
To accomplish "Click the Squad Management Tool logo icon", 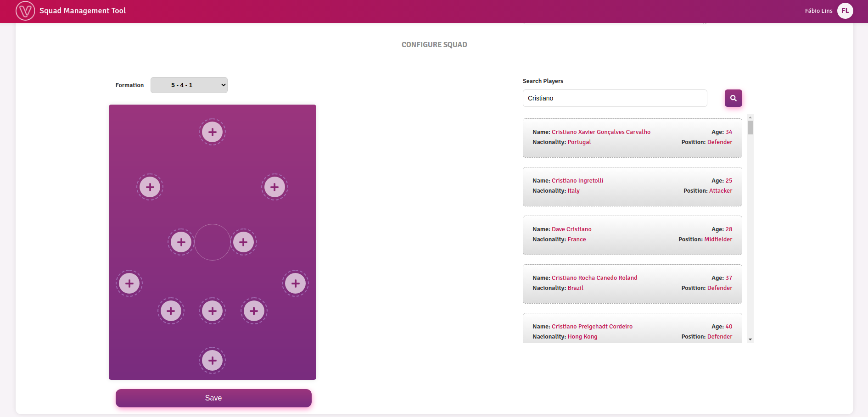I will 25,11.
